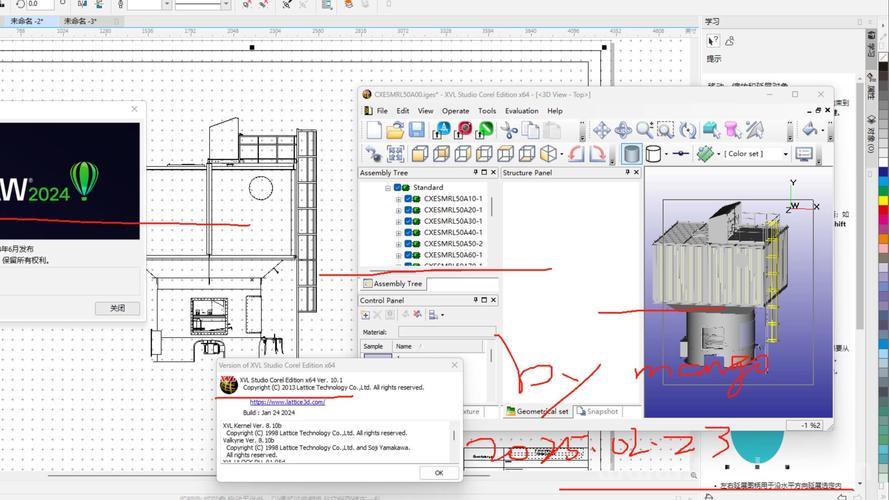Click 关闭 in the CorelDRAW about dialog

click(117, 308)
